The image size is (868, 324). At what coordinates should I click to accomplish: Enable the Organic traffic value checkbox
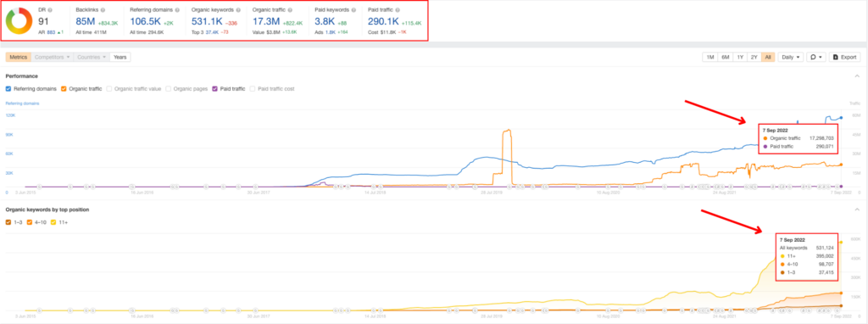click(x=109, y=88)
